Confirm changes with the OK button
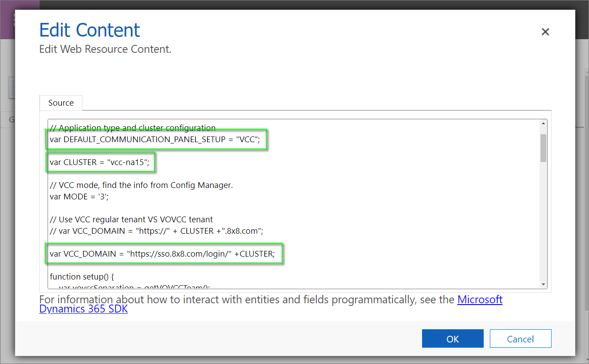 pos(452,339)
